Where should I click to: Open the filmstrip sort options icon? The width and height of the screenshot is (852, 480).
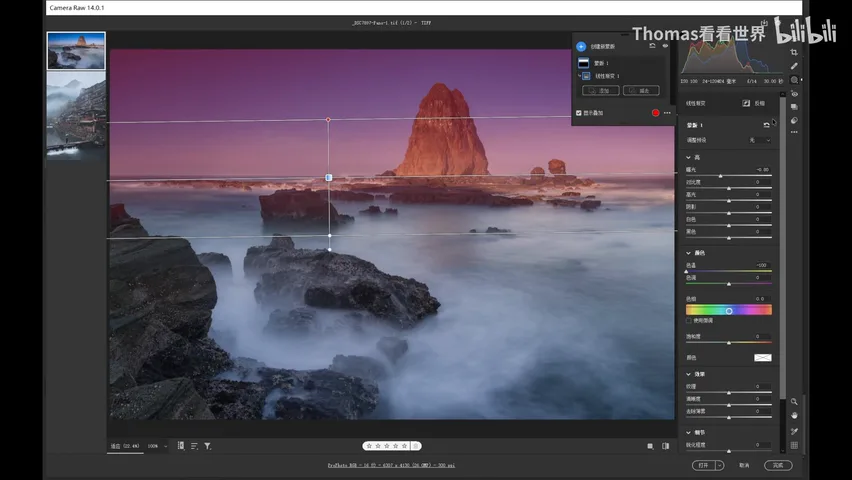(194, 446)
